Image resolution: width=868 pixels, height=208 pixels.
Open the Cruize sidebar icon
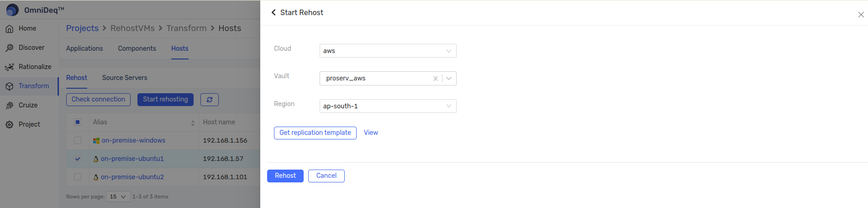click(x=9, y=106)
